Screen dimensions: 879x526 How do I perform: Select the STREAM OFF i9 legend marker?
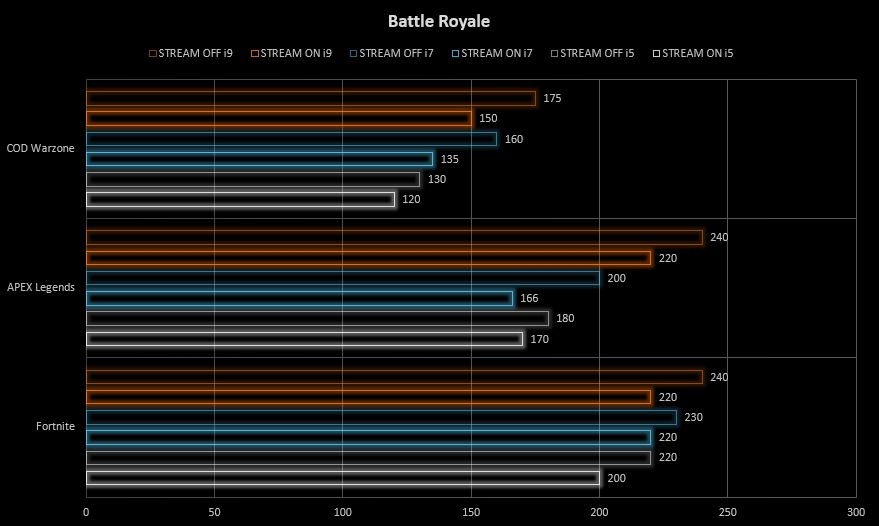click(x=152, y=54)
